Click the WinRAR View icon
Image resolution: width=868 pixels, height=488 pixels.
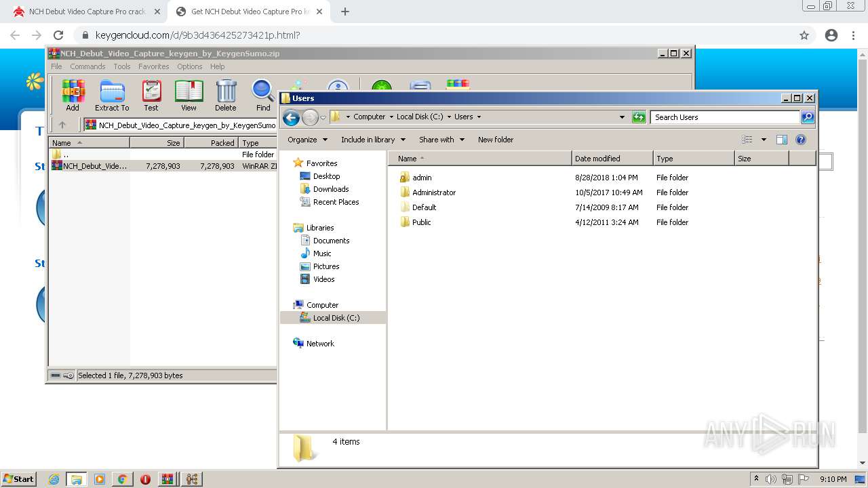point(189,95)
